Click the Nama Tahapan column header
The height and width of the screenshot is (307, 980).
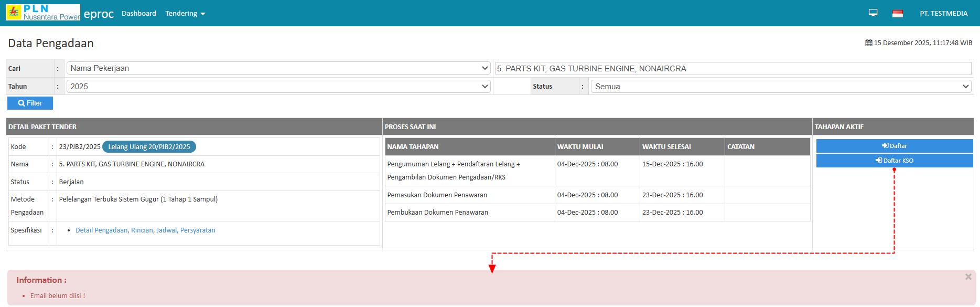(413, 147)
